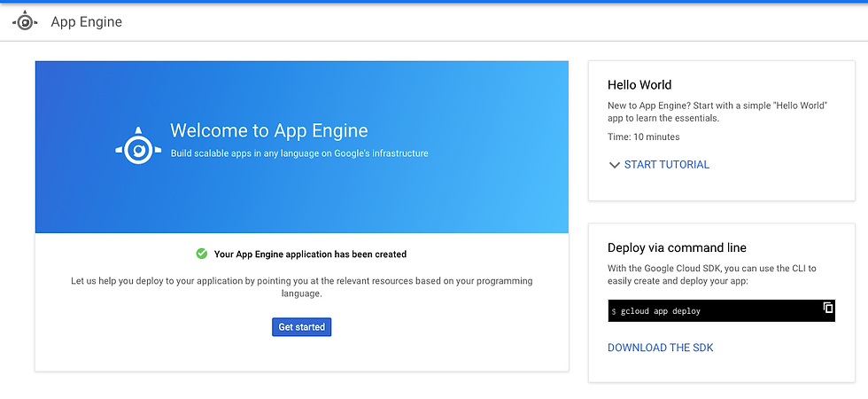
Task: Click the Welcome to App Engine heading
Action: click(269, 131)
